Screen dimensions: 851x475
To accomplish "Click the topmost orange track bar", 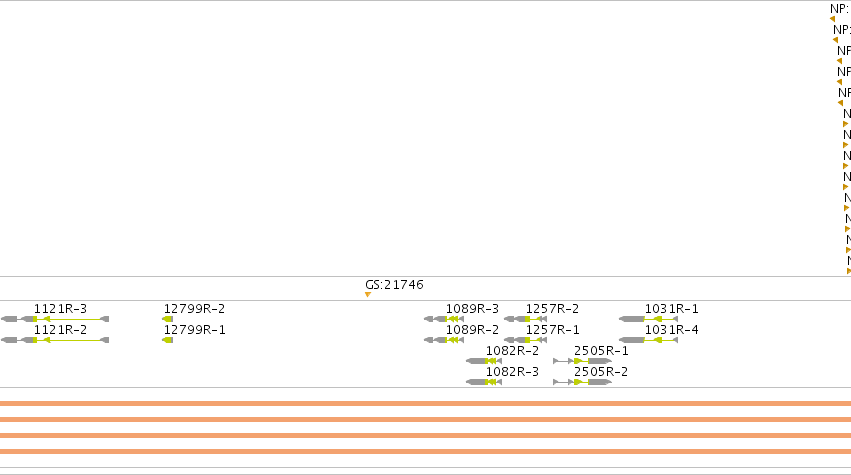I will click(x=426, y=403).
